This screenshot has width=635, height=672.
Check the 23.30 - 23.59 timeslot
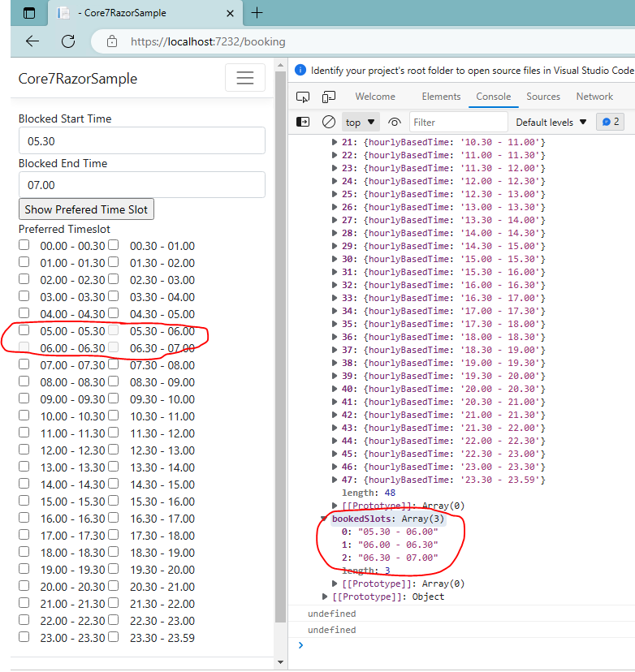tap(113, 637)
